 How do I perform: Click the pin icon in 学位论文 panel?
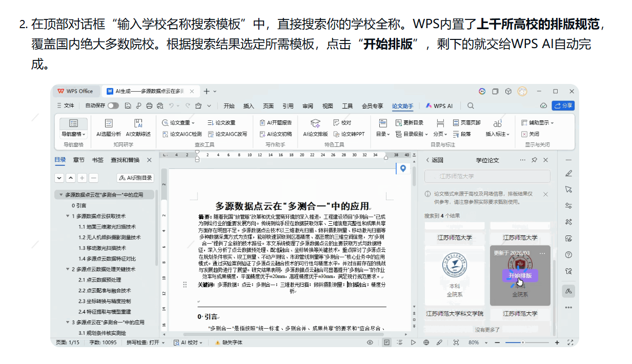pyautogui.click(x=534, y=160)
